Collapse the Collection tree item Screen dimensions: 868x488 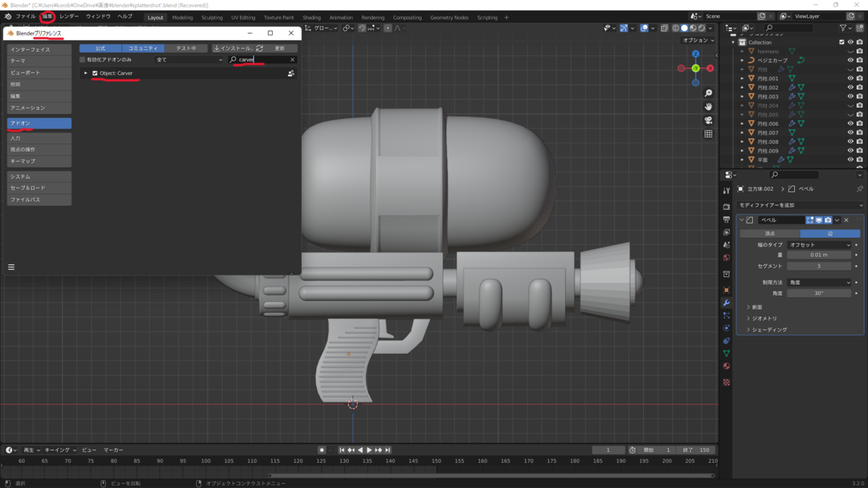pos(733,43)
